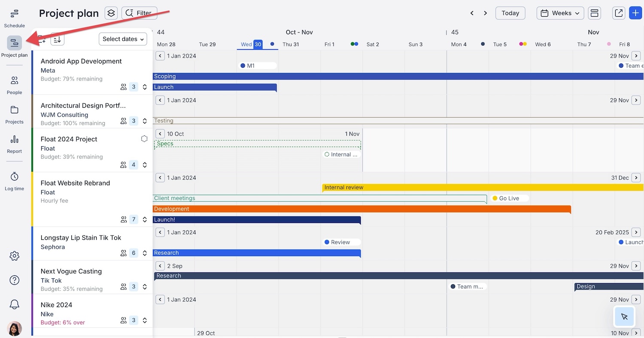Open the Select dates dropdown
Screen dimensions: 644x338
tap(122, 39)
